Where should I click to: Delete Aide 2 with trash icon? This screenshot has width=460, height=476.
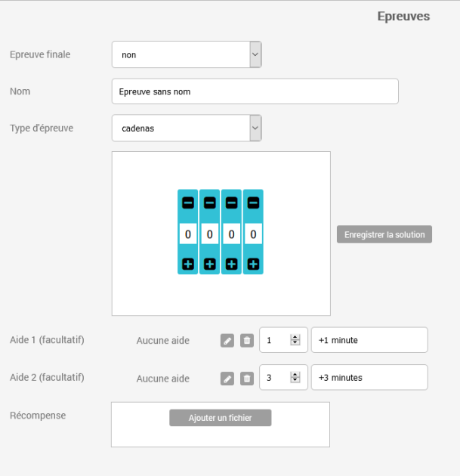tap(246, 379)
